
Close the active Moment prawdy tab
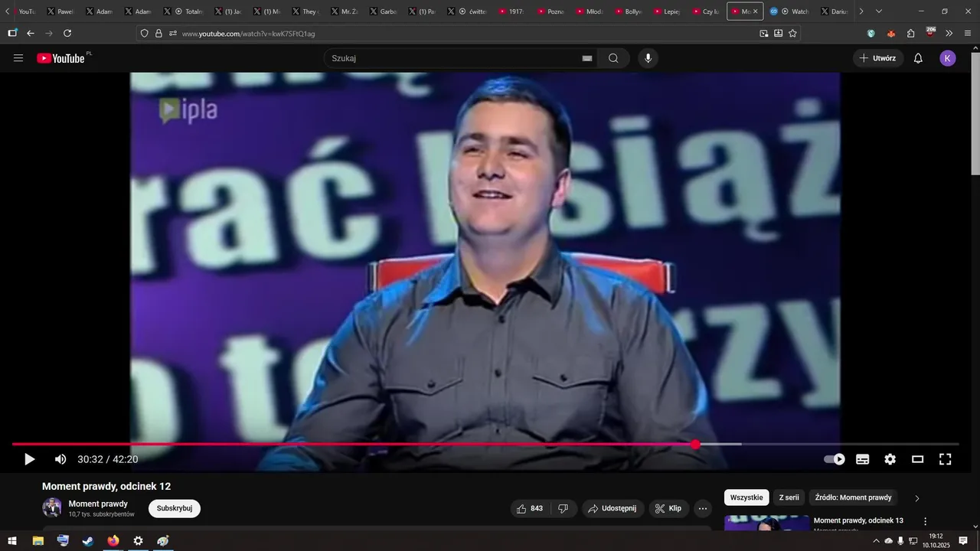tap(755, 11)
